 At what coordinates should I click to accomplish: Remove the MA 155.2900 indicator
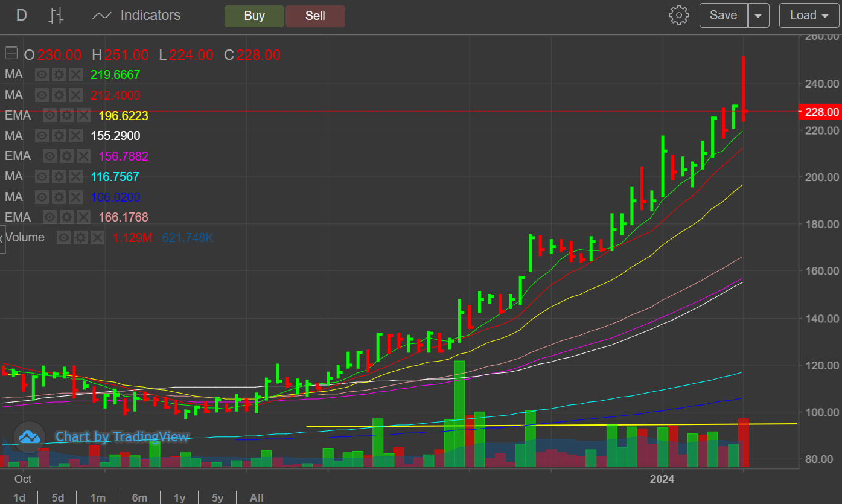coord(75,136)
